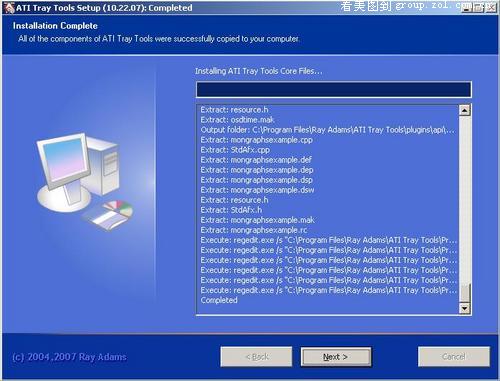
Task: Minimize the ATI Tray Tools Setup window
Action: pyautogui.click(x=467, y=7)
